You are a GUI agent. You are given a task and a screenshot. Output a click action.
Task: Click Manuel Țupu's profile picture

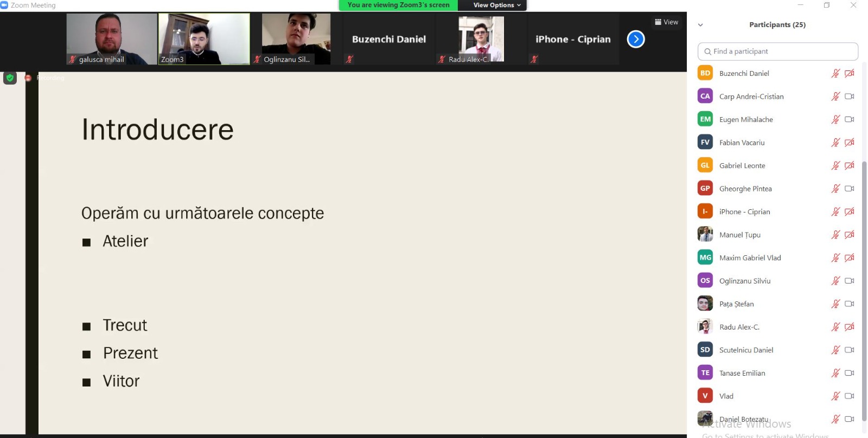[705, 235]
